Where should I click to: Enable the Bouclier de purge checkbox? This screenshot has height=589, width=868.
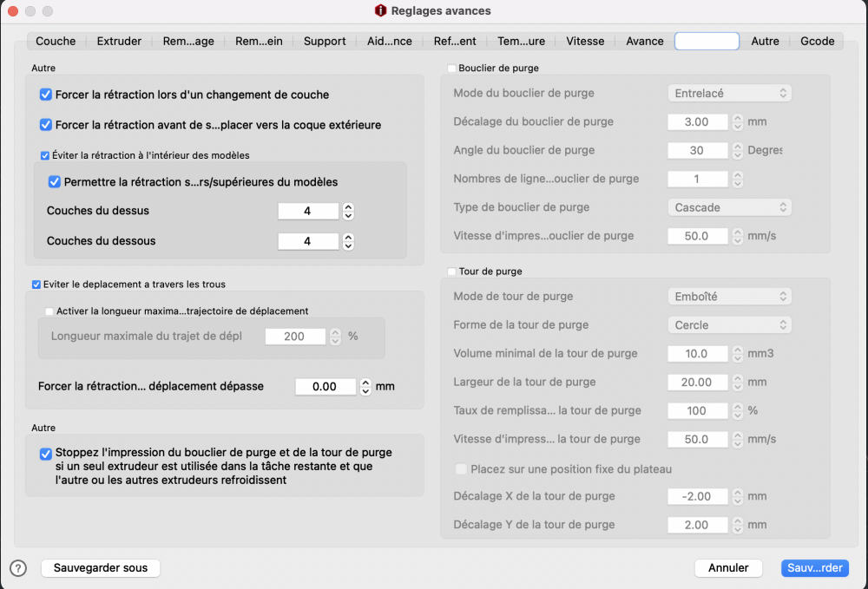click(451, 68)
